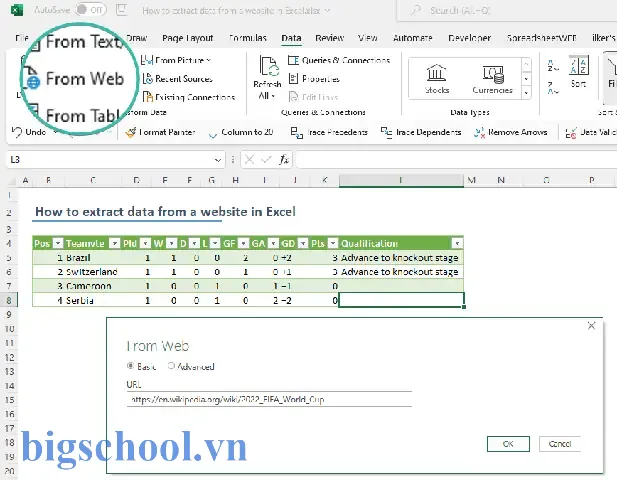Screen dimensions: 617x480
Task: Toggle the AutoSave switch
Action: [91, 10]
